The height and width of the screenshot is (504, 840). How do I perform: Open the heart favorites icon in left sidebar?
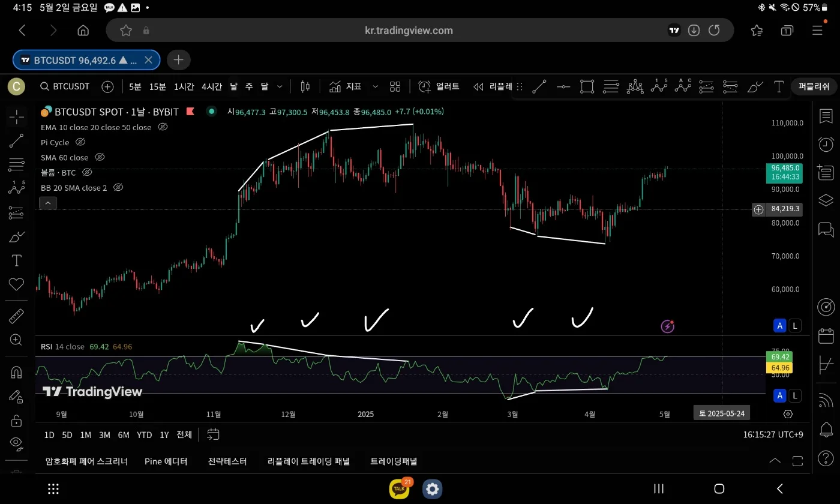(x=16, y=284)
